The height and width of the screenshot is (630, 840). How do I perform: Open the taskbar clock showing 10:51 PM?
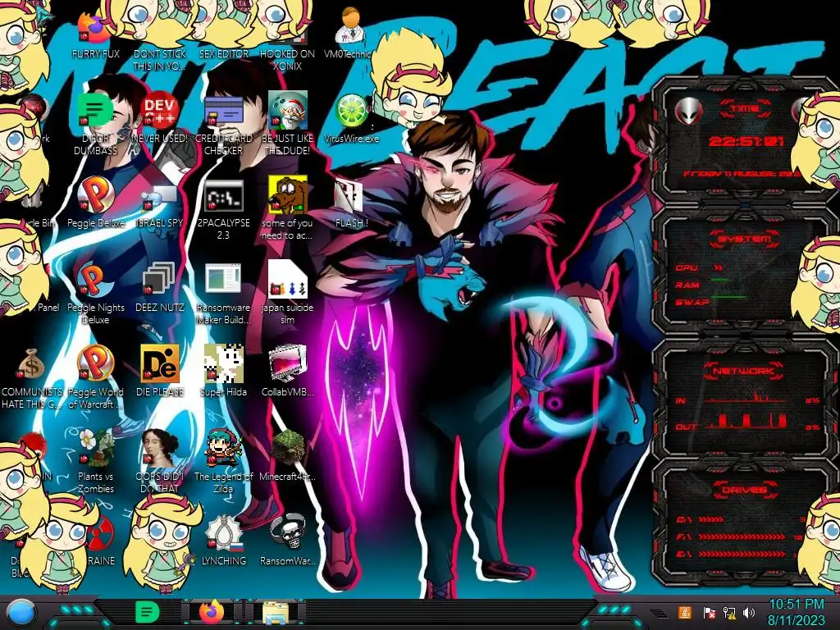pos(796,612)
